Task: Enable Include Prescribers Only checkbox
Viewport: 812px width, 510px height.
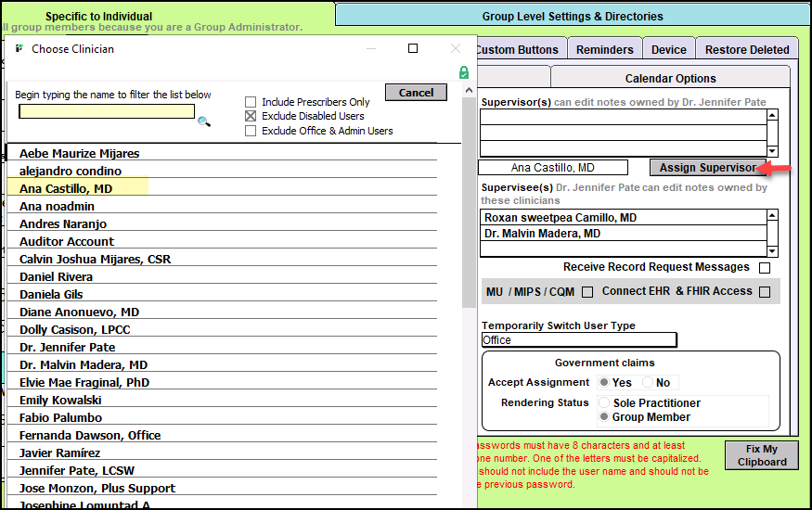Action: [x=251, y=102]
